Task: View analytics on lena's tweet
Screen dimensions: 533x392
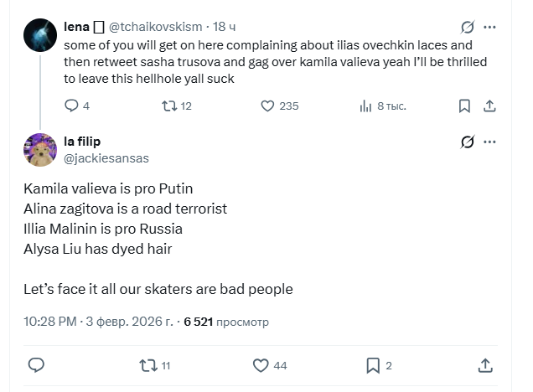Action: coord(365,106)
